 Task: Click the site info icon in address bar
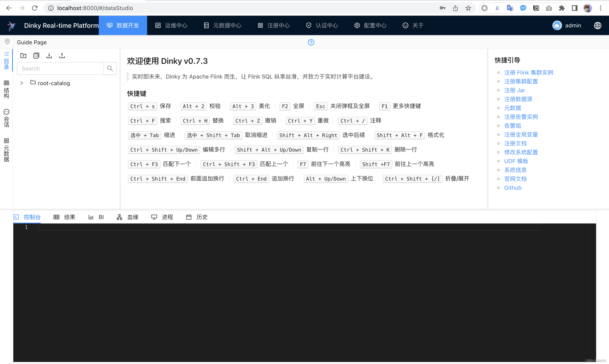coord(51,8)
